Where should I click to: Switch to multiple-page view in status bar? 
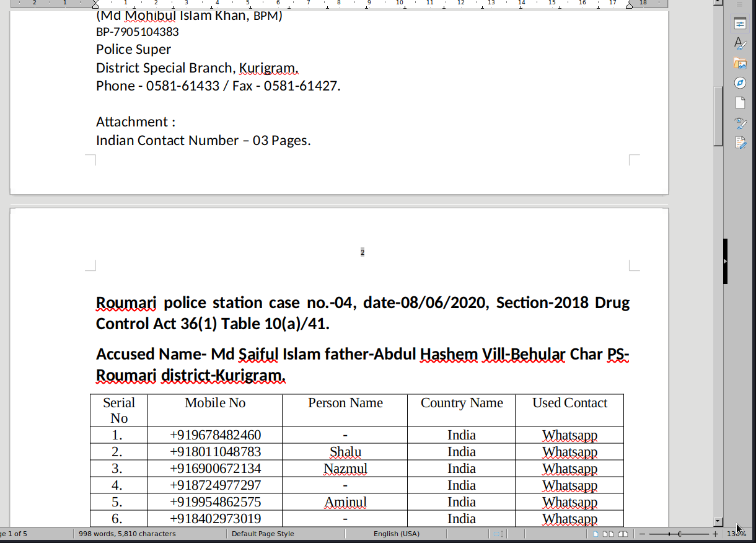click(609, 534)
